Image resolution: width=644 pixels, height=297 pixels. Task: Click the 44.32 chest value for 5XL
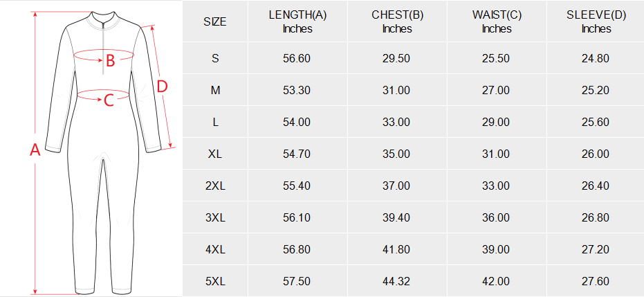396,281
